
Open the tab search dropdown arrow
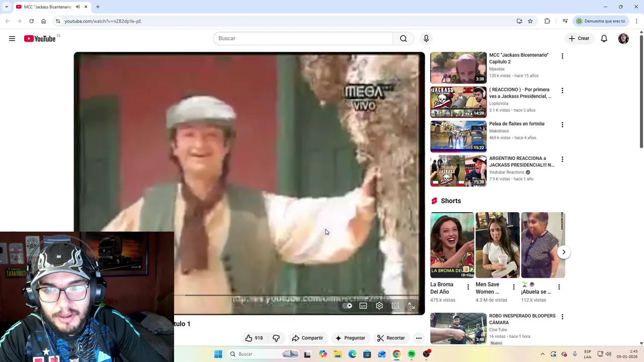[7, 7]
